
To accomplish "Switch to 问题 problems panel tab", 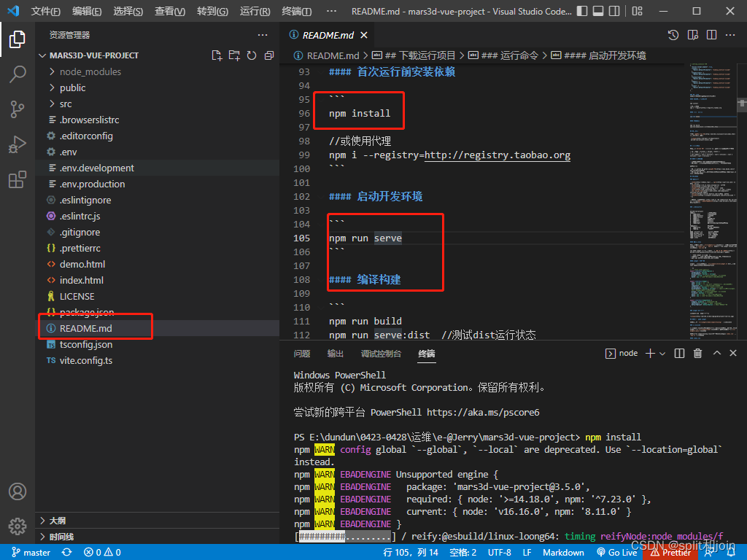I will tap(302, 354).
